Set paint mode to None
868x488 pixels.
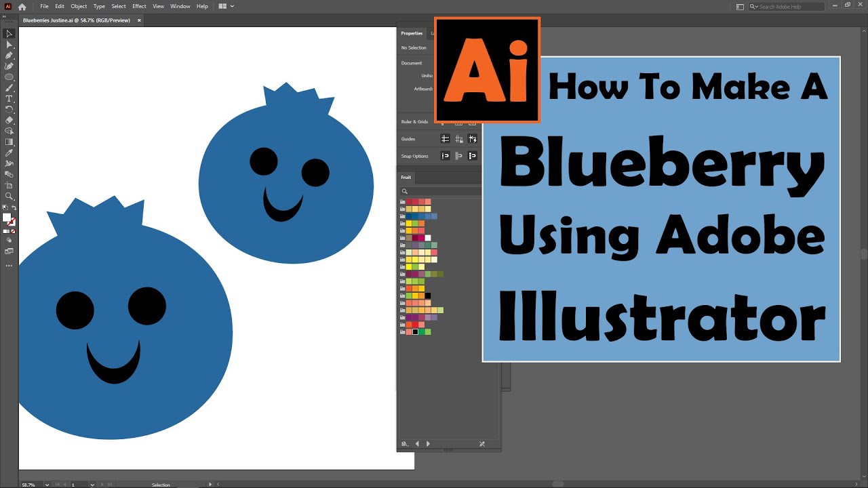[13, 231]
